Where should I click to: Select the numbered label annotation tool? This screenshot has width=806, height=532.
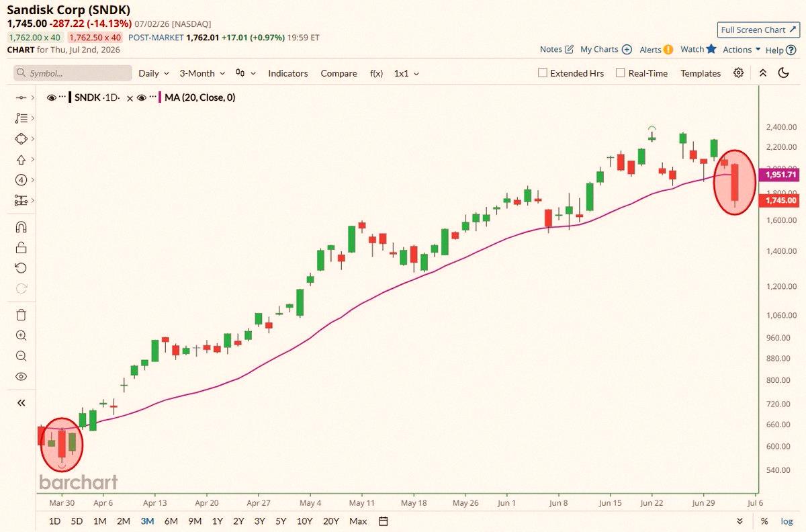(20, 180)
